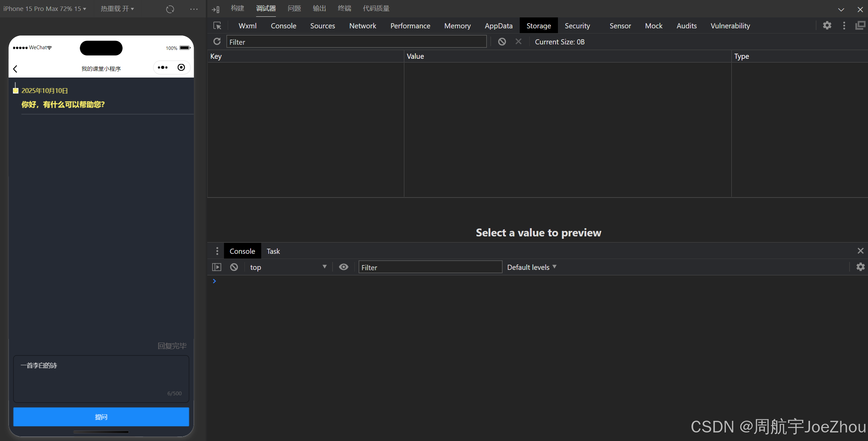Viewport: 868px width, 441px height.
Task: Click the storage Filter input field
Action: pyautogui.click(x=356, y=42)
